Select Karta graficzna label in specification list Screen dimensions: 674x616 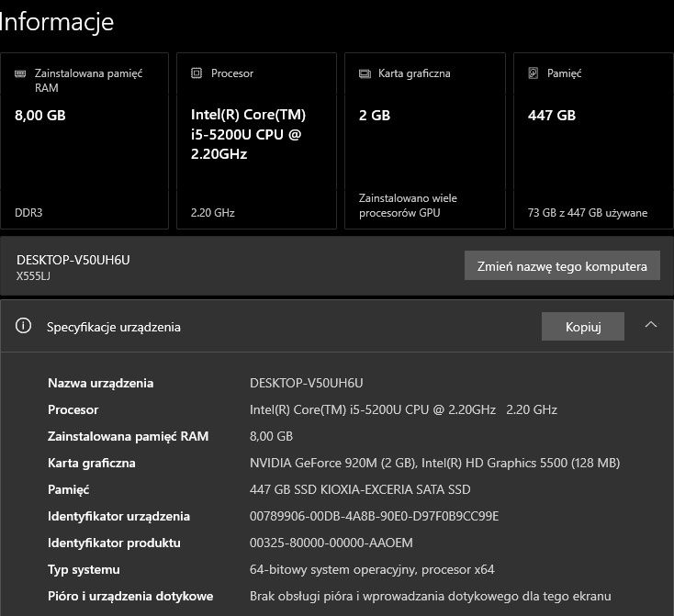point(92,463)
